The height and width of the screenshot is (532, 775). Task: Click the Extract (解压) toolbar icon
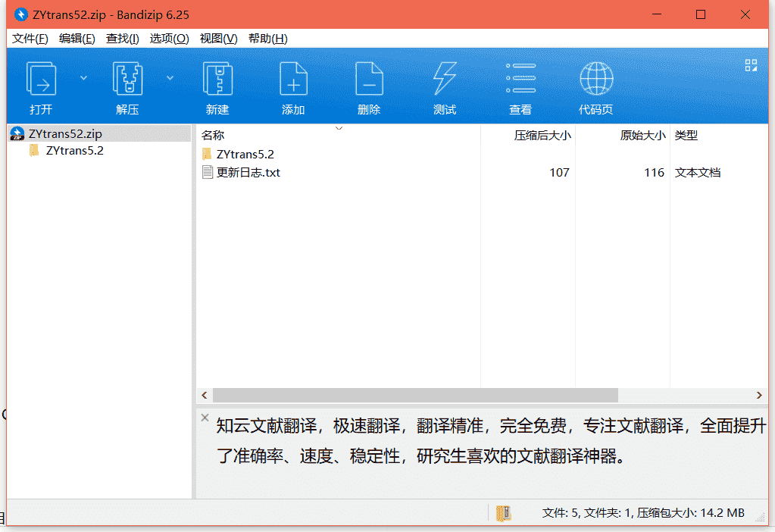(x=127, y=79)
